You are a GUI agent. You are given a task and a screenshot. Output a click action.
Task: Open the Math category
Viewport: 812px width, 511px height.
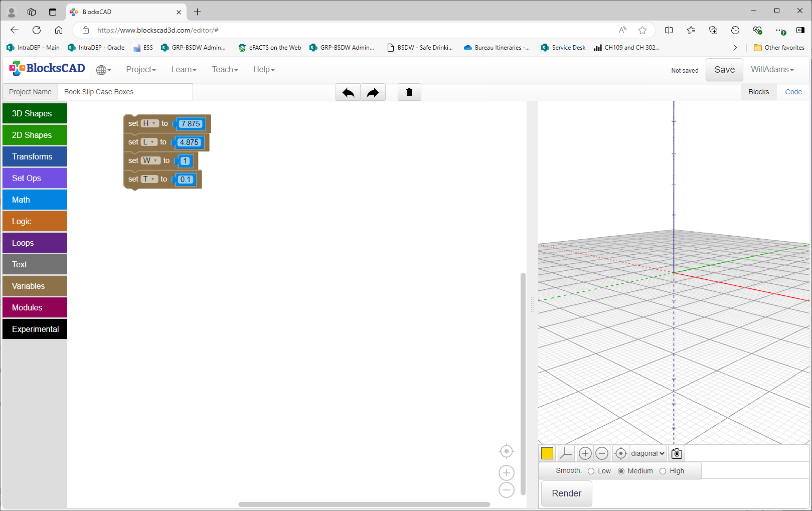35,200
